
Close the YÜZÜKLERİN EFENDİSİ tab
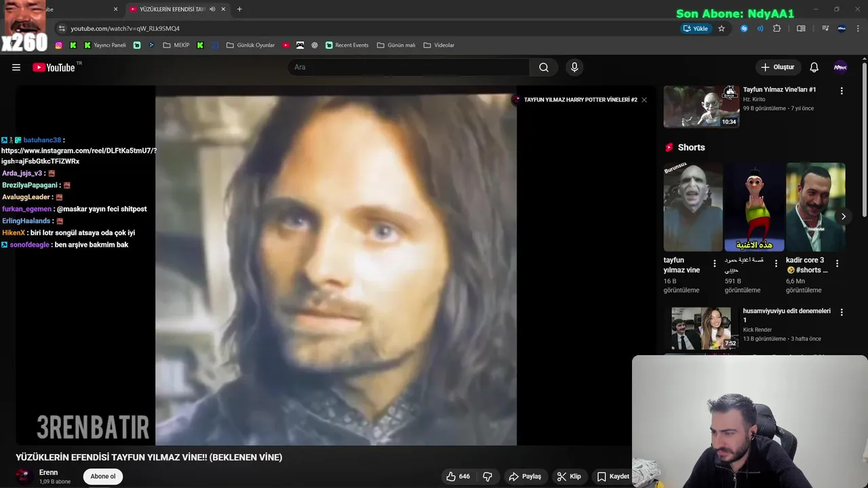click(223, 9)
